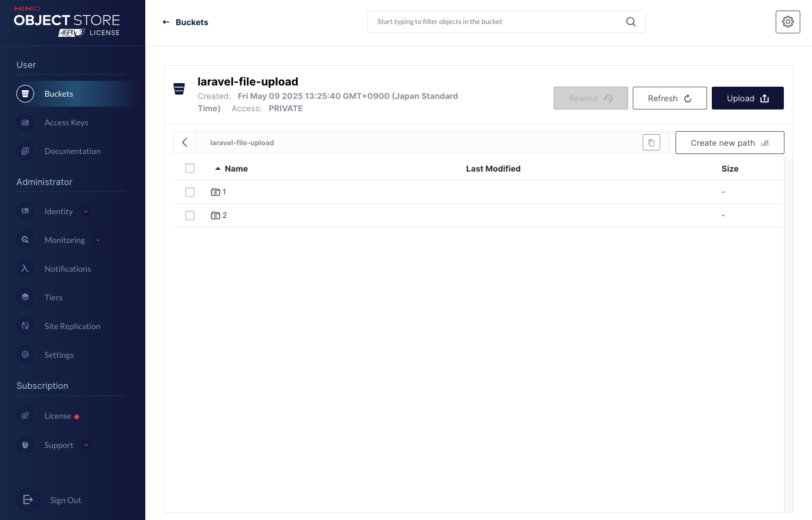Open folder named 2

(x=224, y=215)
